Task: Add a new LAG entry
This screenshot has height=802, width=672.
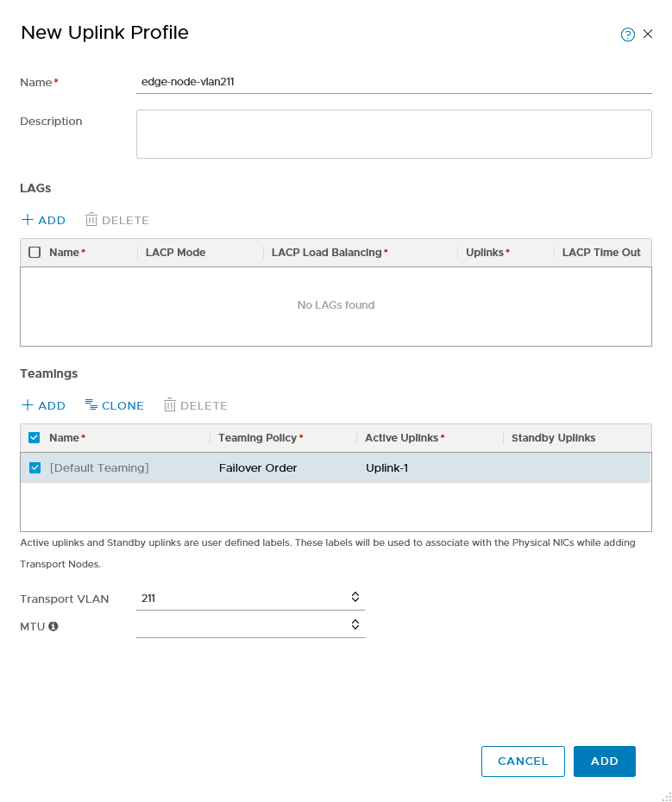Action: 43,220
